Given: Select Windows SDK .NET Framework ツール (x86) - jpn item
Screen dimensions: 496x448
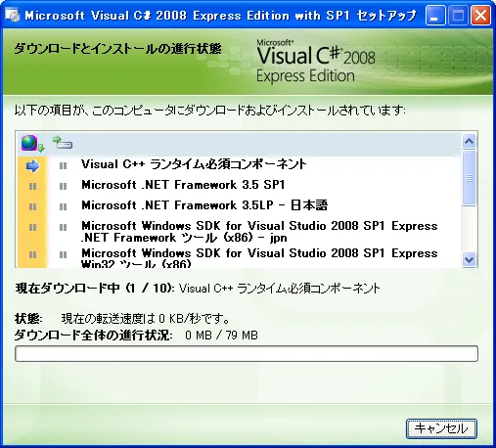Looking at the screenshot, I should [259, 232].
